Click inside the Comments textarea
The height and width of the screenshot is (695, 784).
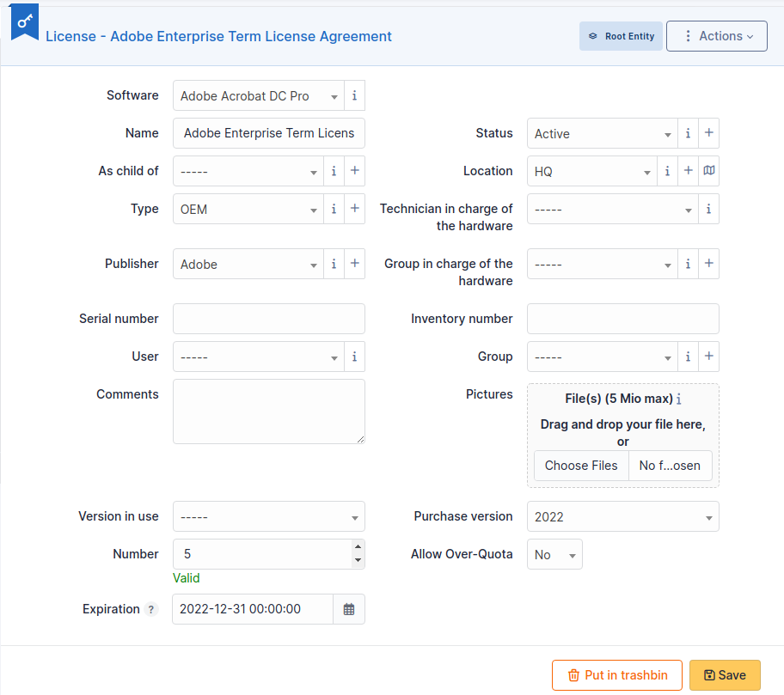(269, 412)
